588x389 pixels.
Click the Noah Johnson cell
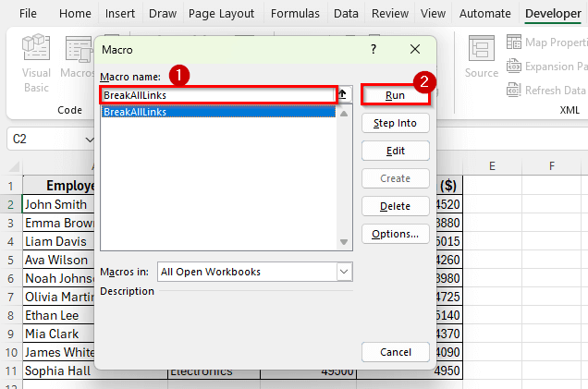coord(58,278)
